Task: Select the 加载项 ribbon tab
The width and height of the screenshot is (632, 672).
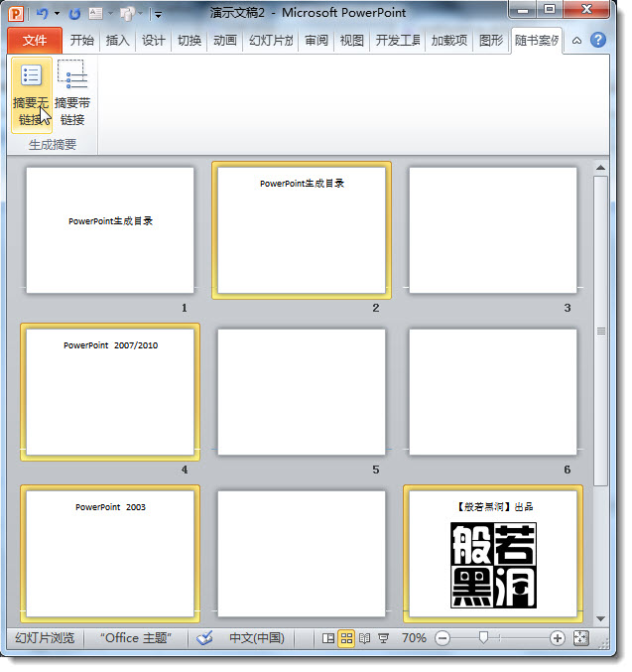Action: coord(449,41)
